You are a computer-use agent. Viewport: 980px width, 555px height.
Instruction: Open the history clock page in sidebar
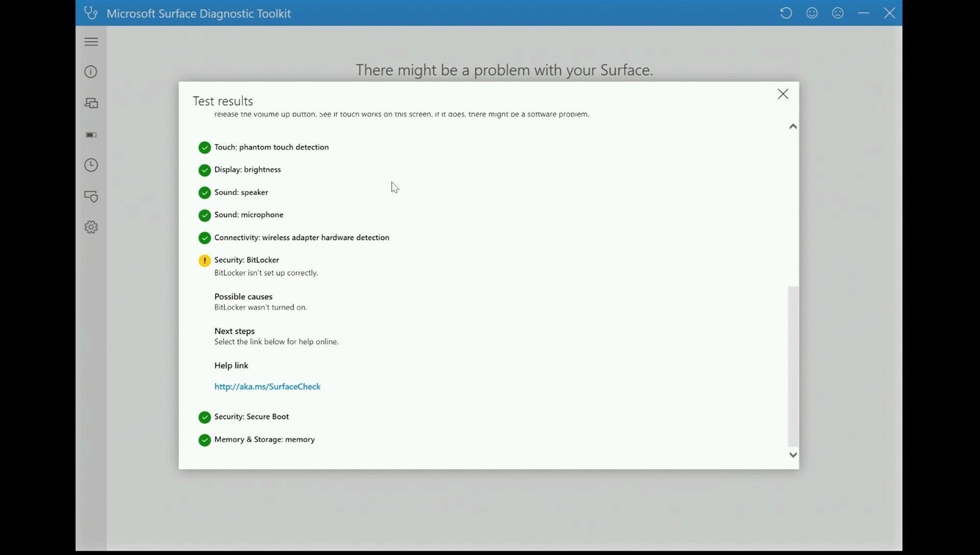(91, 165)
